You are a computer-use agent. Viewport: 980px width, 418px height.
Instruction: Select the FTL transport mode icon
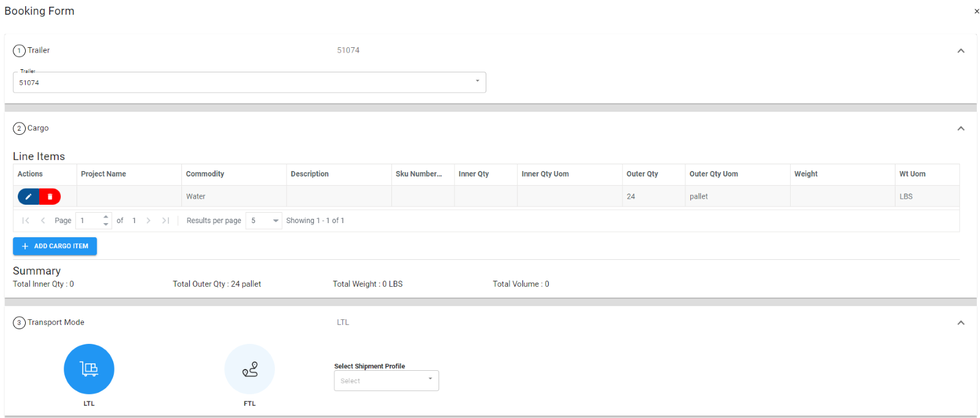[249, 369]
